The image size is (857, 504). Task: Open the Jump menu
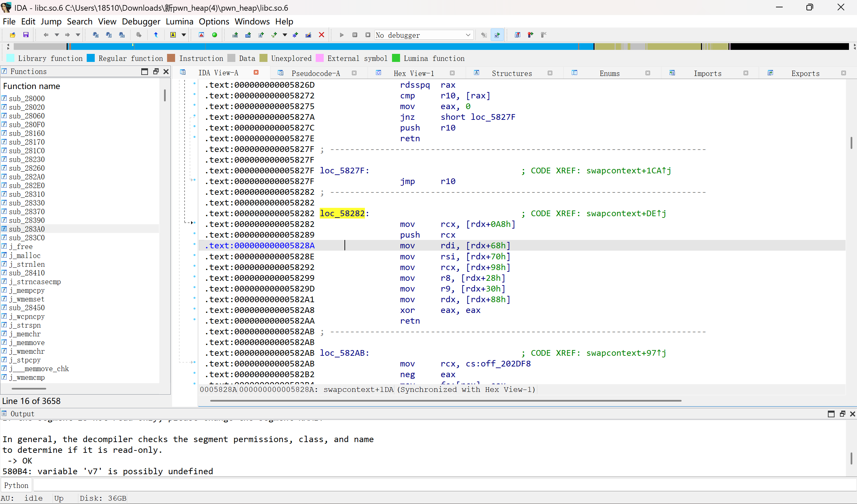tap(51, 21)
